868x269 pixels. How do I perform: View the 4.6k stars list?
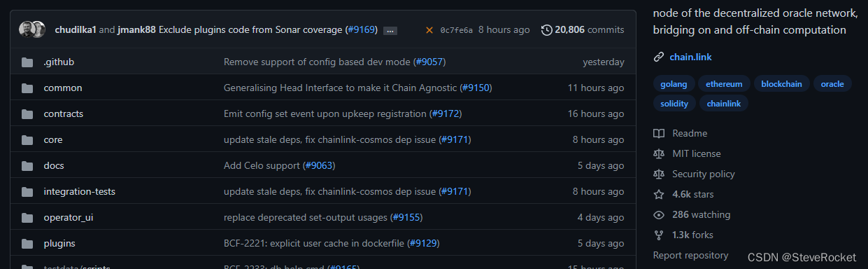(693, 194)
